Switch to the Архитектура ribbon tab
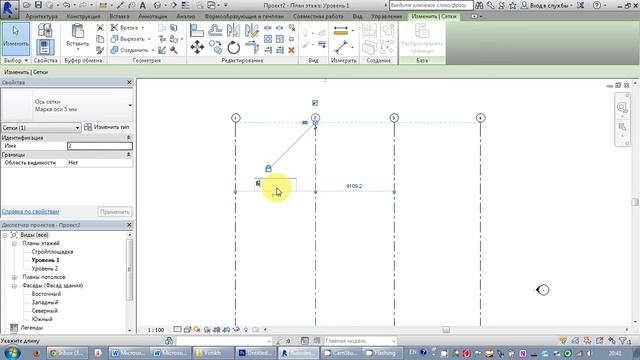The image size is (640, 360). point(41,16)
